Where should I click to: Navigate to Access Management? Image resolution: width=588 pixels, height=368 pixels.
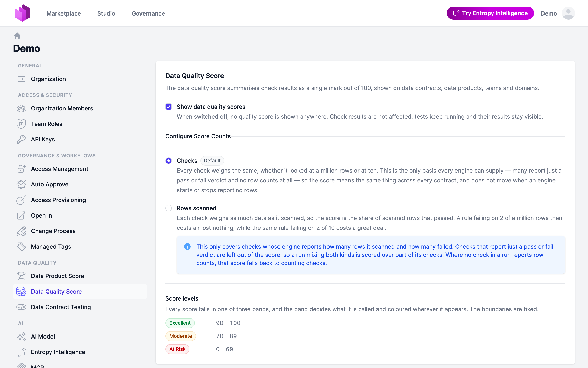point(80,169)
